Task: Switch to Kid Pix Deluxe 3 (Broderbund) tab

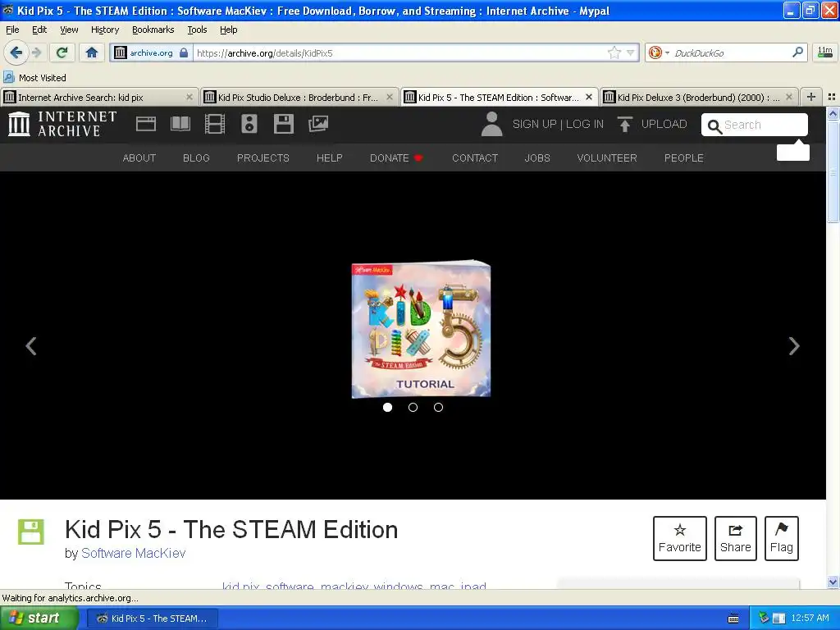Action: point(699,97)
